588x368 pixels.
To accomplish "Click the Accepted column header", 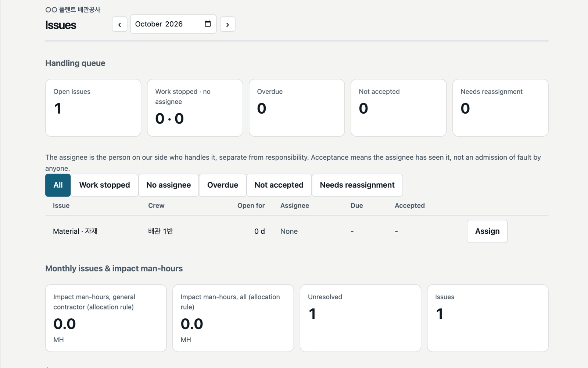I will [x=410, y=206].
